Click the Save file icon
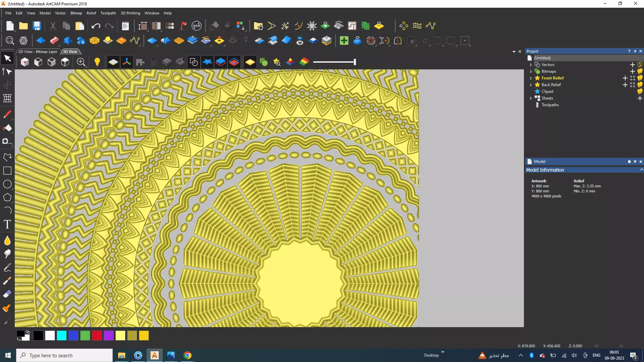The width and height of the screenshot is (644, 362). point(37,26)
